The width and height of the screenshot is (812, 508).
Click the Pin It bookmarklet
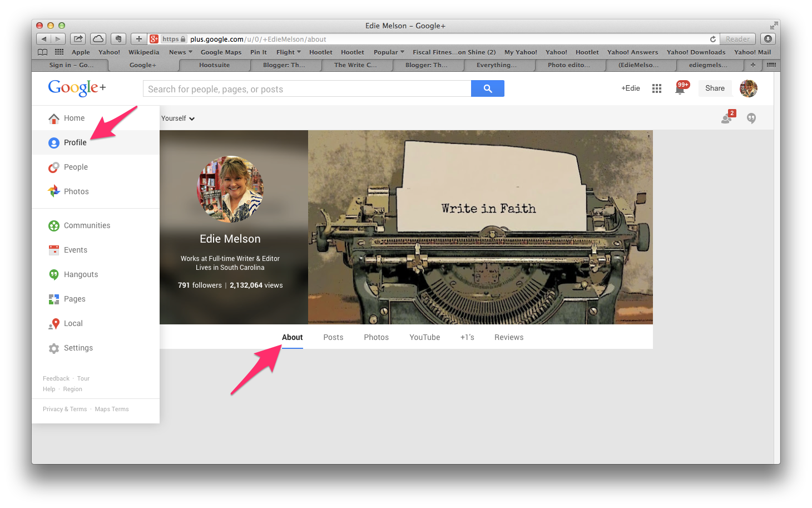point(259,52)
